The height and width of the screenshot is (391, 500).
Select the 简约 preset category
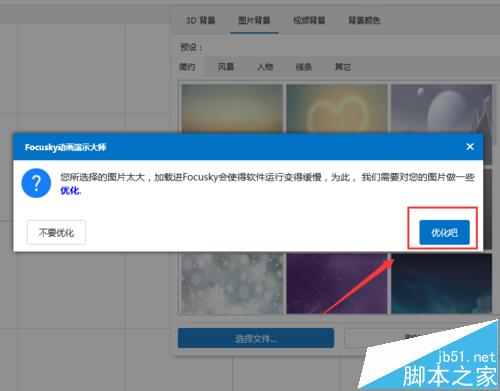tap(187, 67)
